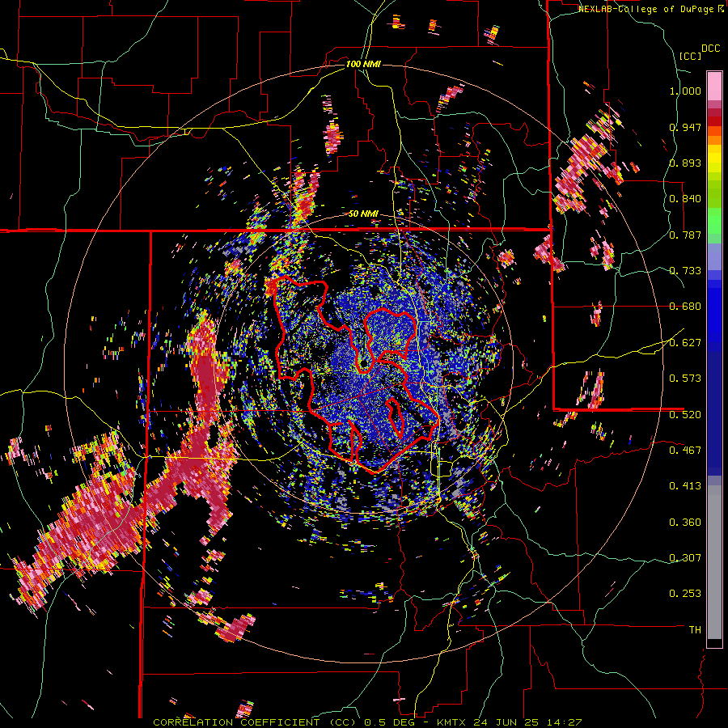Pick the yellow segment of the color bar
Viewport: 728px width, 728px height.
click(x=714, y=159)
